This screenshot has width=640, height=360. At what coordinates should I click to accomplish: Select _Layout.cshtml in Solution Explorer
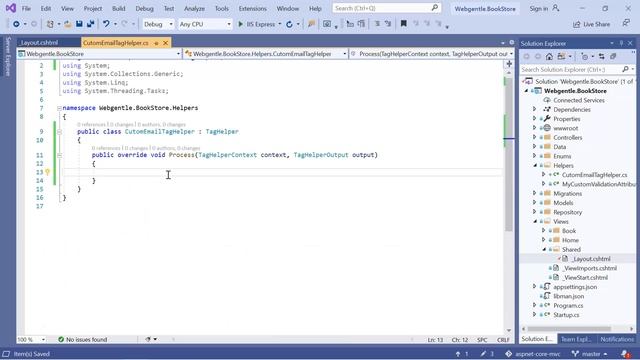tap(591, 259)
